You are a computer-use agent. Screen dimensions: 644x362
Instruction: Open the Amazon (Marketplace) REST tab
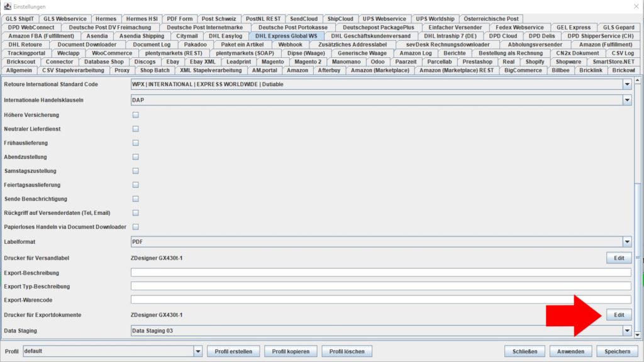(x=457, y=70)
